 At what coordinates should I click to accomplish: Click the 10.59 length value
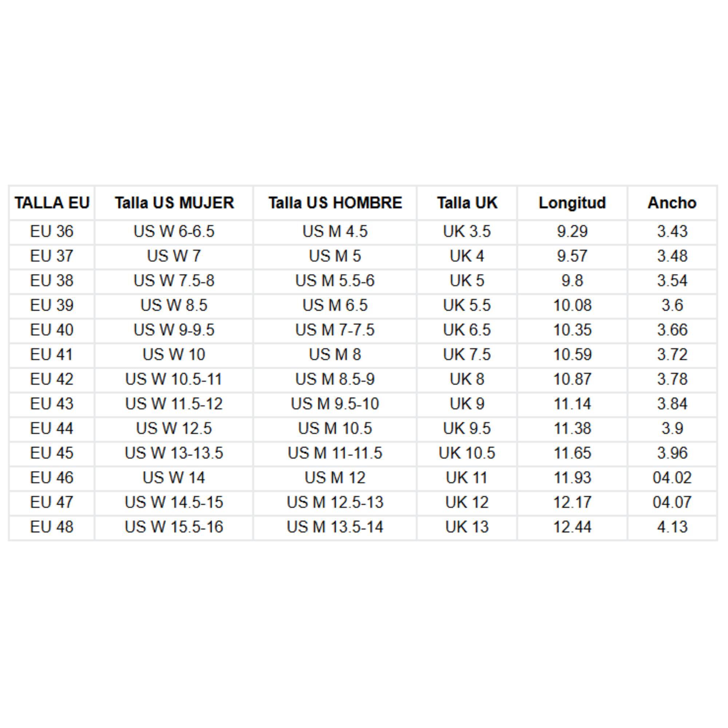point(572,355)
